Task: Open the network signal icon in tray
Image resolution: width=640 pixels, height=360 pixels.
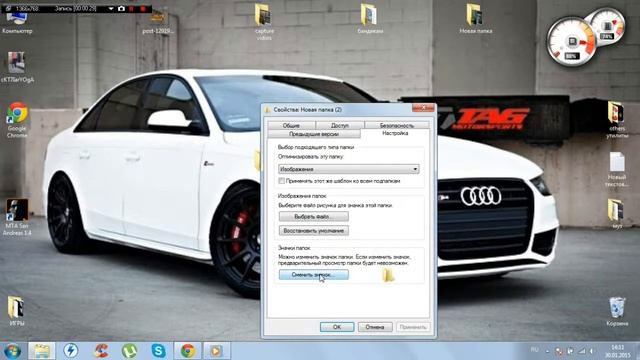Action: pyautogui.click(x=582, y=351)
